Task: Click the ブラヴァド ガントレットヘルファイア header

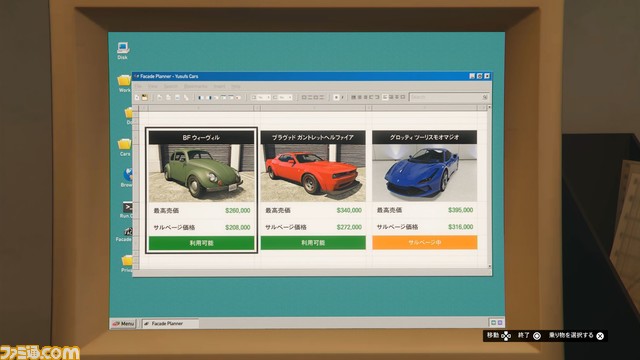Action: pos(313,138)
